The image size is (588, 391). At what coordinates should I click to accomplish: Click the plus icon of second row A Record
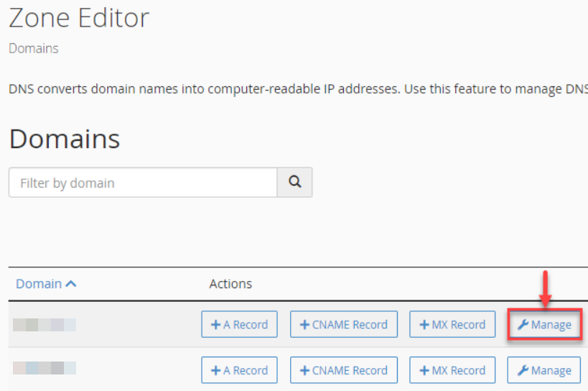click(215, 370)
